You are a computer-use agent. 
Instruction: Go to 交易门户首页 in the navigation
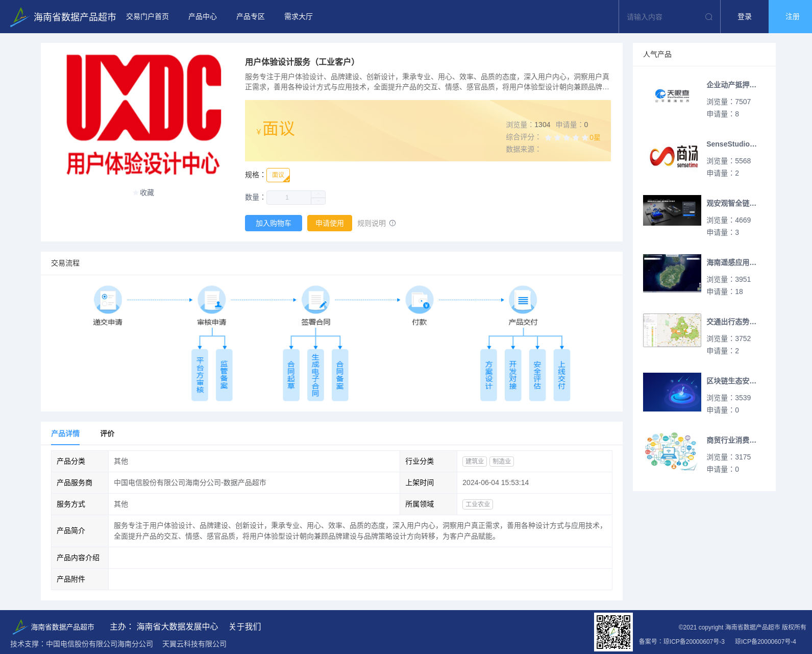click(x=147, y=17)
